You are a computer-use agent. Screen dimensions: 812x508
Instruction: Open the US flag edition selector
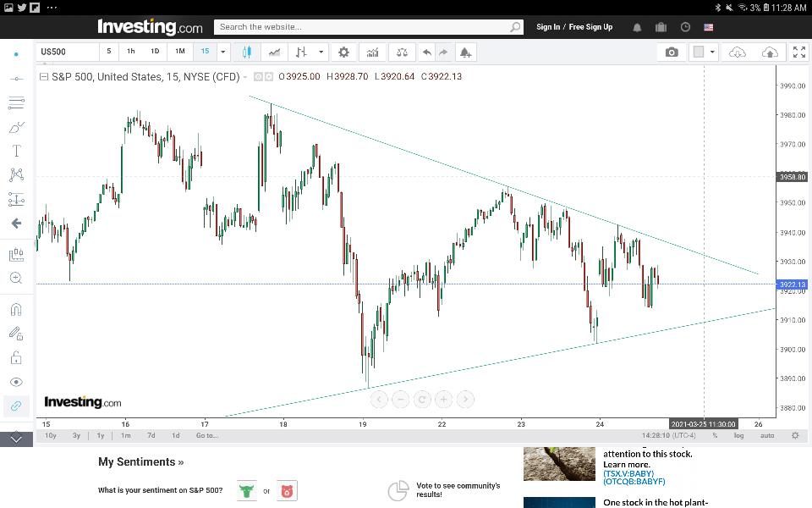coord(709,27)
